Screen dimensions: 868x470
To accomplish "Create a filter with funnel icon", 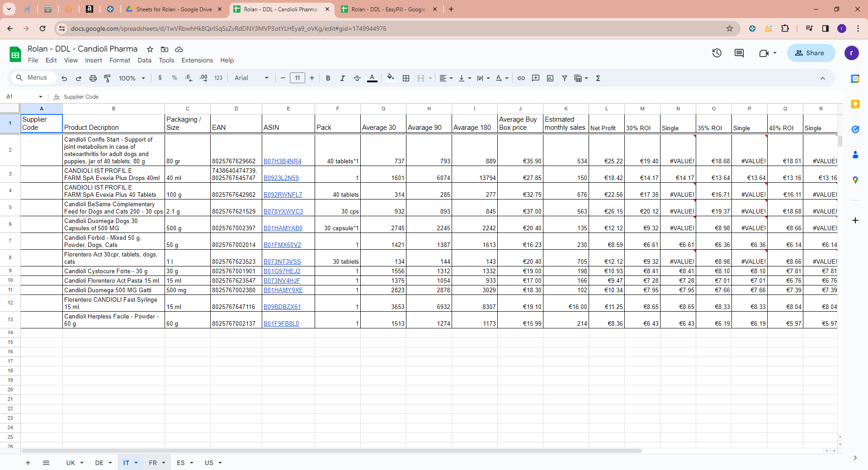I will click(565, 78).
